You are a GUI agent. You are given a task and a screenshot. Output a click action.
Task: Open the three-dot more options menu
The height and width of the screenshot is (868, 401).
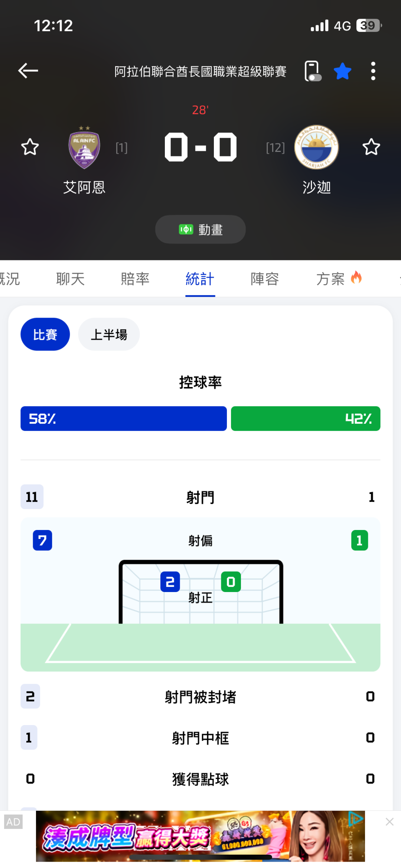click(x=373, y=71)
